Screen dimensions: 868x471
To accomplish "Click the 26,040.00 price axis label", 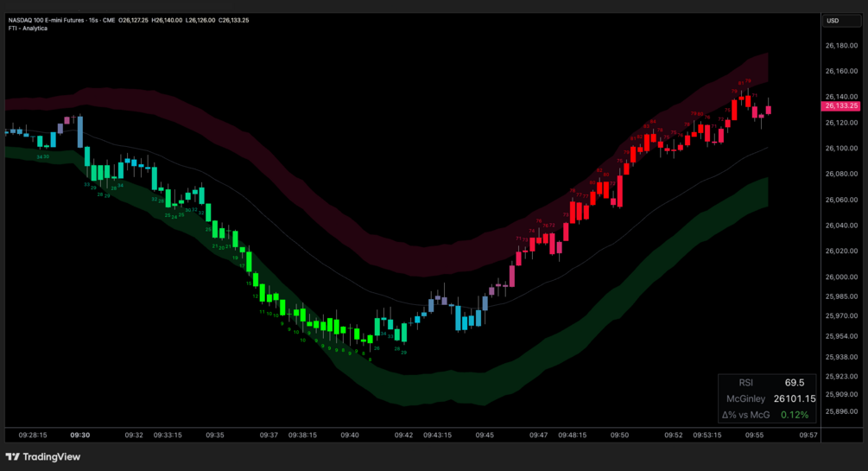I will [841, 225].
